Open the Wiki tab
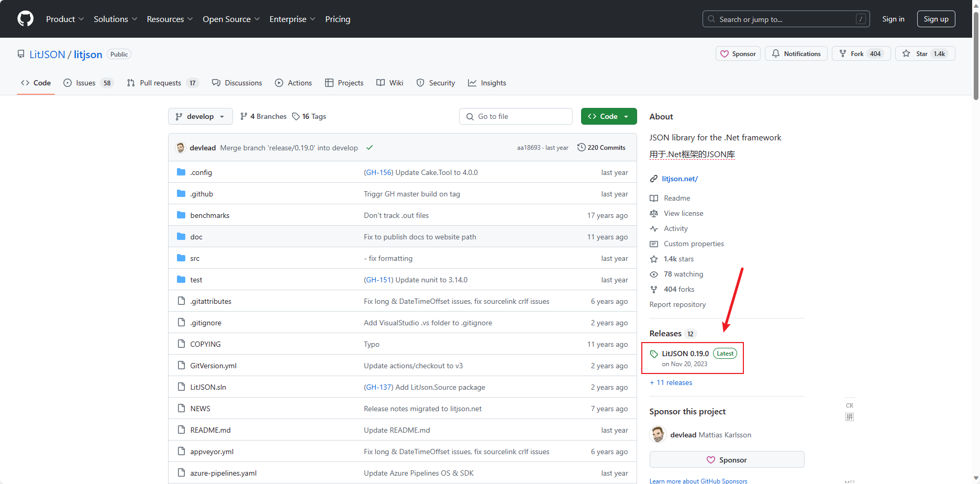This screenshot has height=484, width=980. point(389,83)
